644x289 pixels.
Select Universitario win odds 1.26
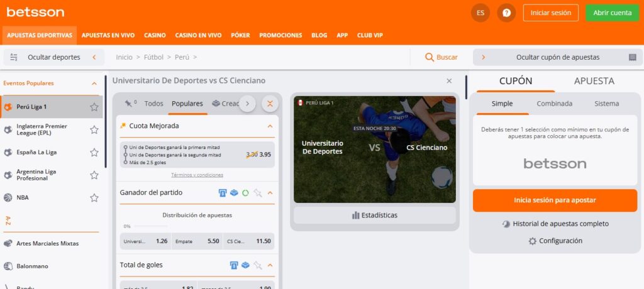coord(145,241)
